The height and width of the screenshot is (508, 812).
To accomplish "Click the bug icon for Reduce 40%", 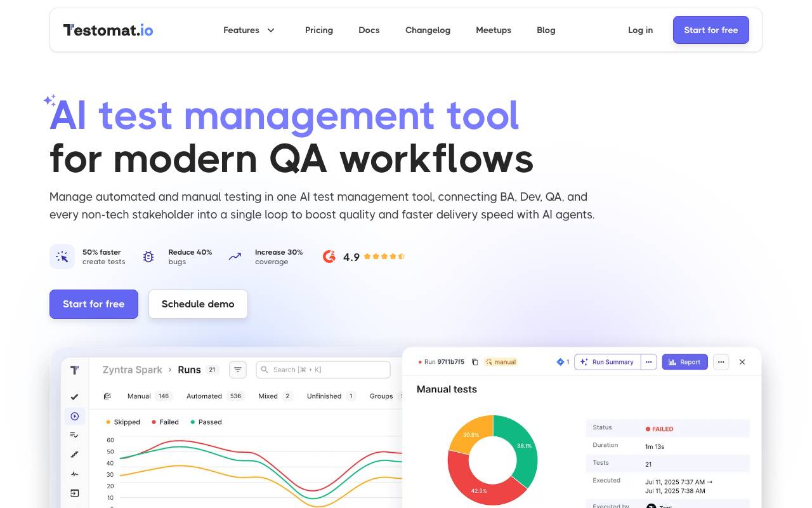I will click(148, 257).
